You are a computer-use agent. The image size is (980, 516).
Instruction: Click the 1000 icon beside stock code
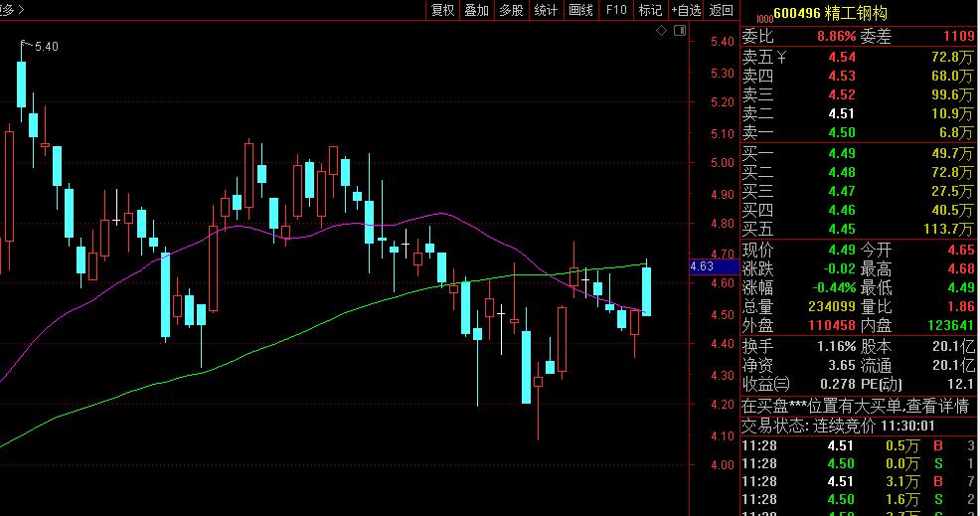coord(763,16)
